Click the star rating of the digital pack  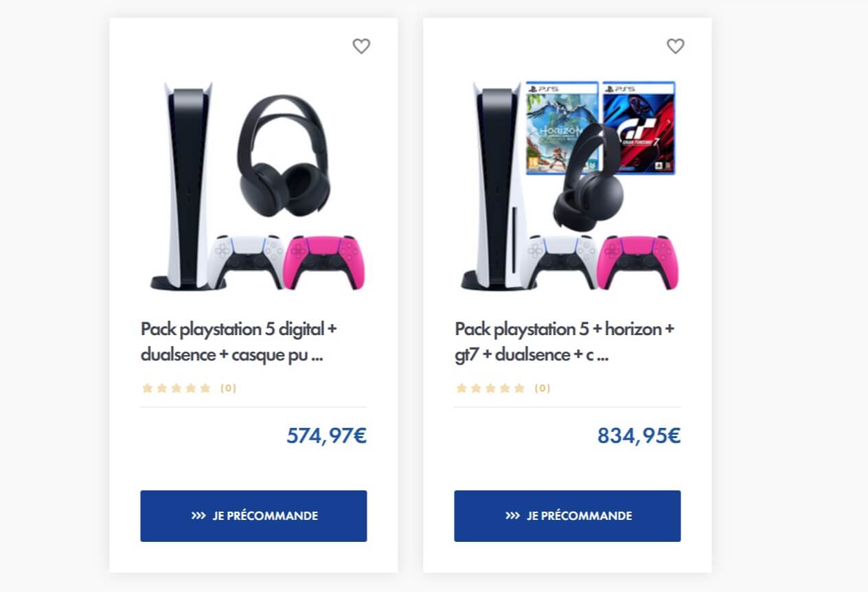pyautogui.click(x=176, y=388)
